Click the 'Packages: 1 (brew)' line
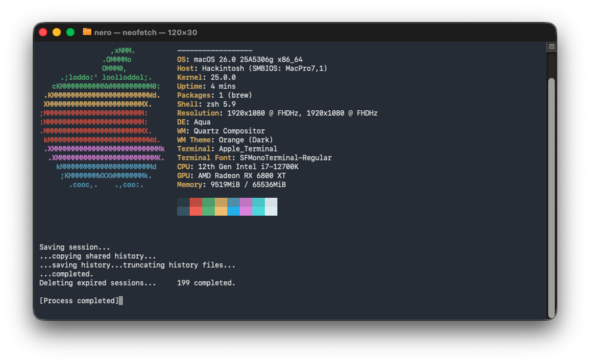The width and height of the screenshot is (590, 364). click(x=215, y=95)
